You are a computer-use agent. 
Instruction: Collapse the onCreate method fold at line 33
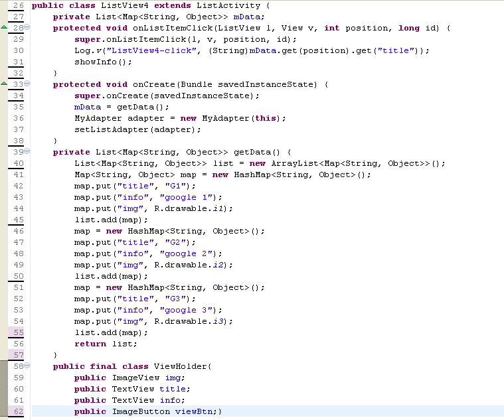[27, 84]
